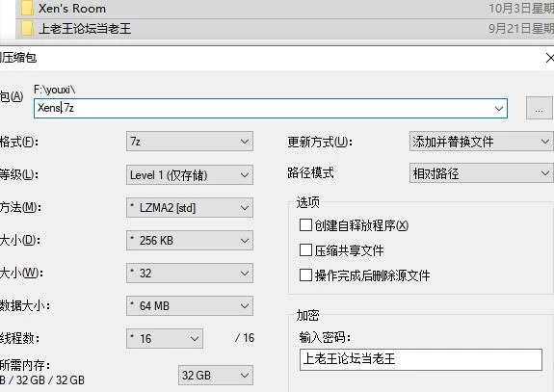
Task: Open the word size 32 dropdown
Action: point(190,273)
